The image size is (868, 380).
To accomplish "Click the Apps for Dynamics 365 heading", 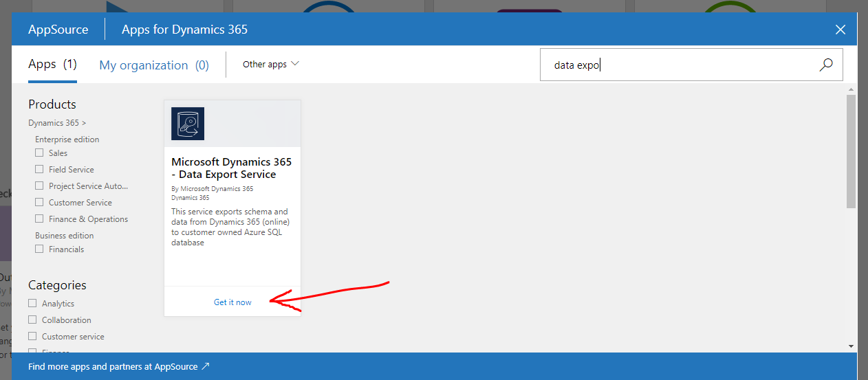I will (184, 30).
